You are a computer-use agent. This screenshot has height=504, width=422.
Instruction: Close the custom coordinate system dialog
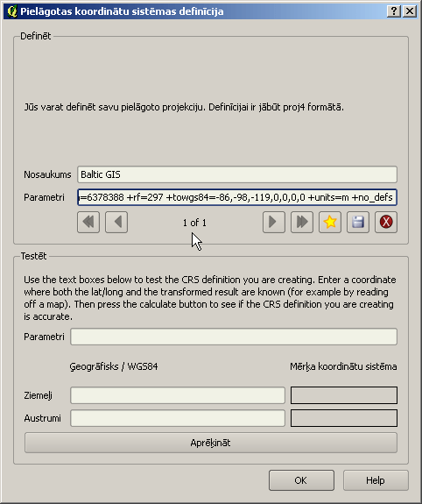[x=410, y=11]
